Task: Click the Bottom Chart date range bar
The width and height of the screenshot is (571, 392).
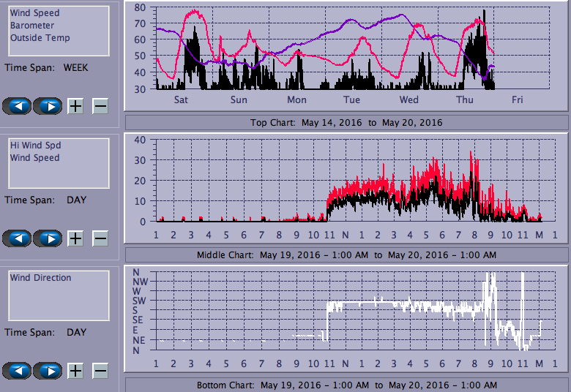Action: [346, 385]
